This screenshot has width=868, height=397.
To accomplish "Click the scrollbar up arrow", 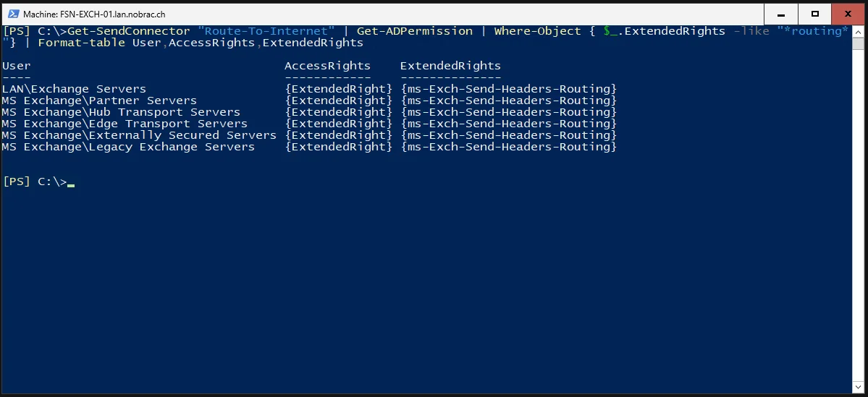I will (x=857, y=30).
